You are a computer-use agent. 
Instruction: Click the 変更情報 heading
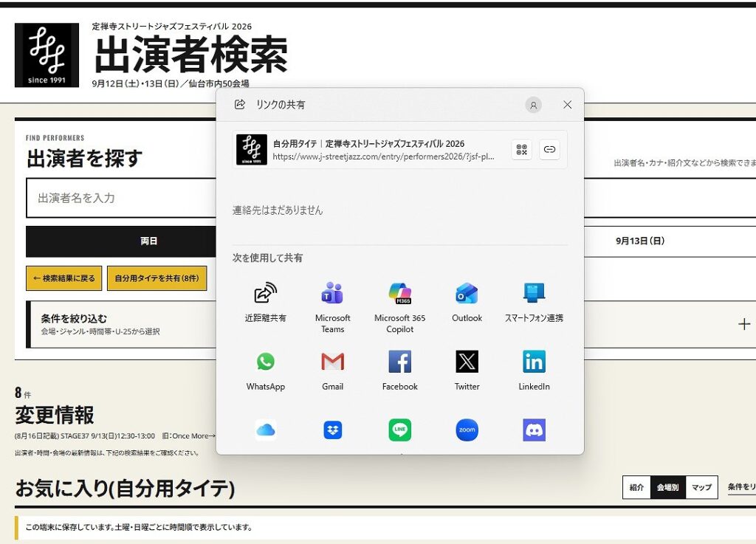tap(55, 415)
